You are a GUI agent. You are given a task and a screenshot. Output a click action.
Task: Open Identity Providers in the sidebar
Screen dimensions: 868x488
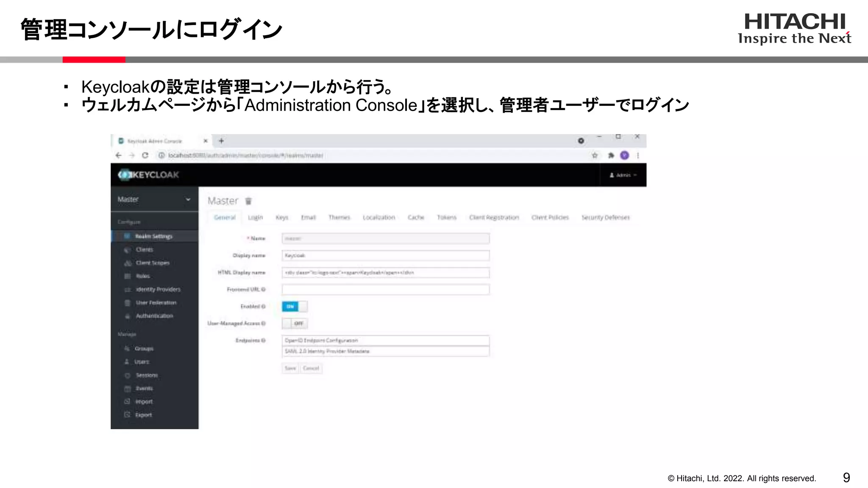click(158, 289)
